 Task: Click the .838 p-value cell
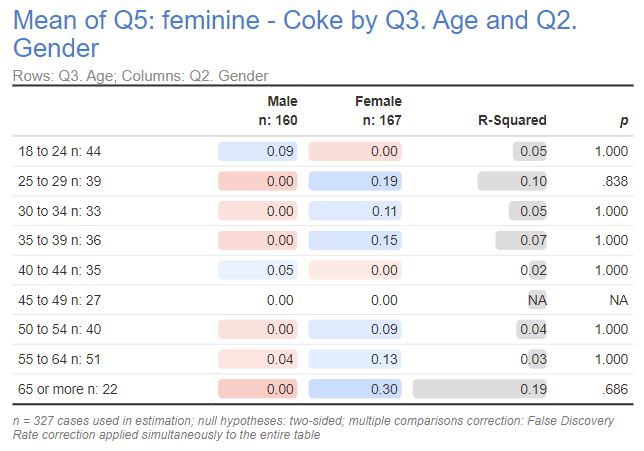coord(610,181)
